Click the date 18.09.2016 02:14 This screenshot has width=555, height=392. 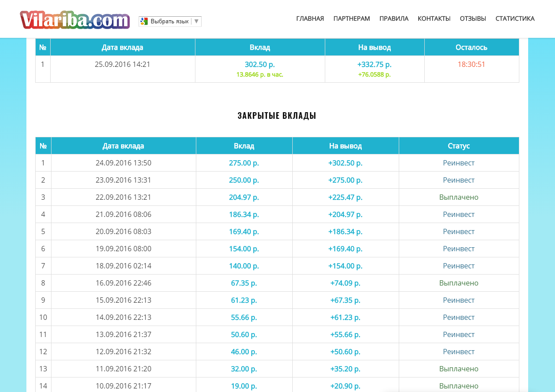click(x=123, y=266)
